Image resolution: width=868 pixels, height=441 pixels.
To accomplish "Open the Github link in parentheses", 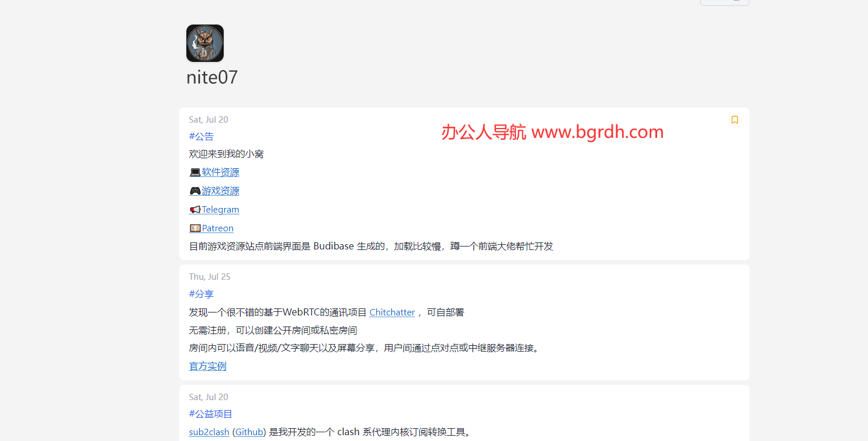I will pos(249,432).
